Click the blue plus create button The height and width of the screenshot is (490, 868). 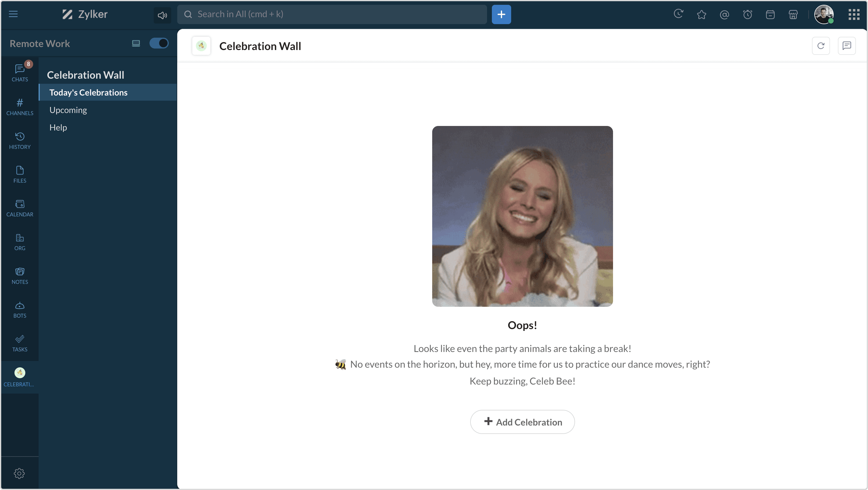click(501, 14)
